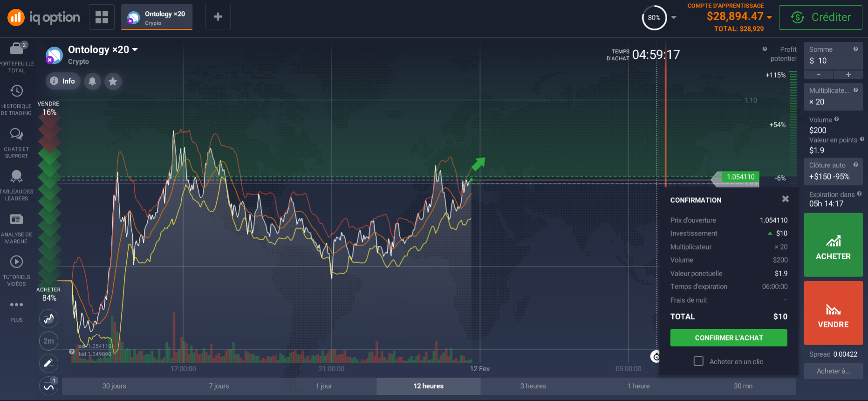This screenshot has width=868, height=401.
Task: Open the Expiration dans time selector
Action: [x=833, y=199]
